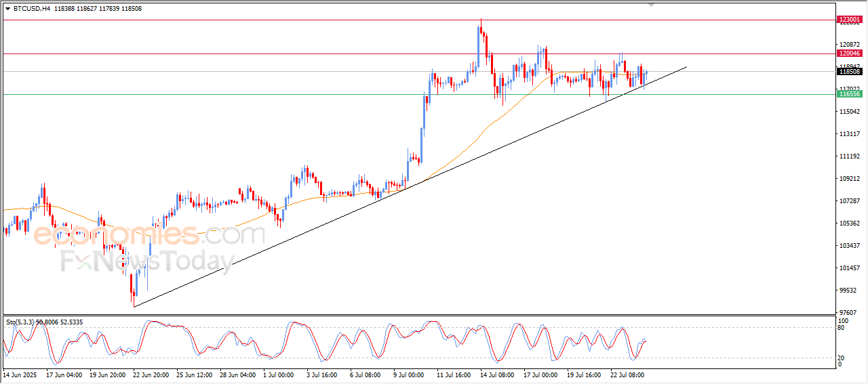Click the 105362 price scale label
This screenshot has height=384, width=868.
[850, 223]
